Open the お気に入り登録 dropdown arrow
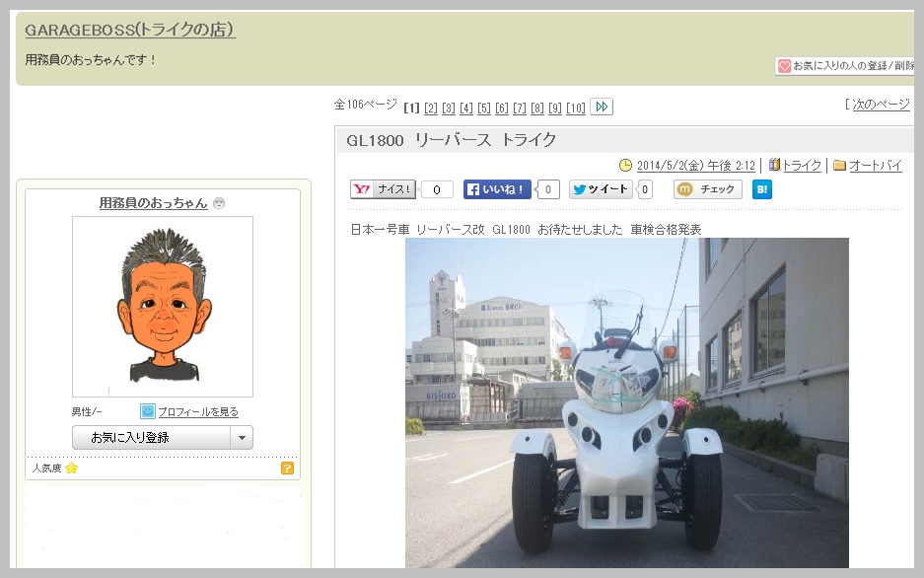 click(x=242, y=438)
